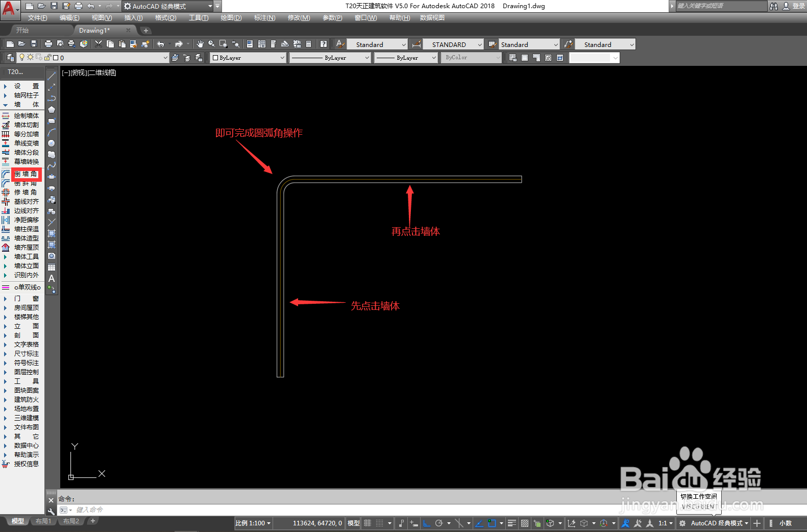Open the 修改(M) menu
Viewport: 807px width, 532px height.
[299, 18]
